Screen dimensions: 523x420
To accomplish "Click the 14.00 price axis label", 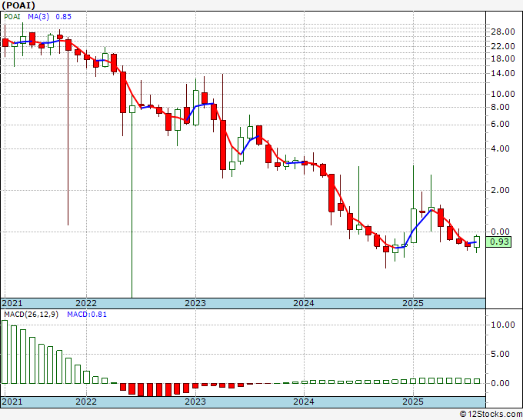I will click(503, 73).
